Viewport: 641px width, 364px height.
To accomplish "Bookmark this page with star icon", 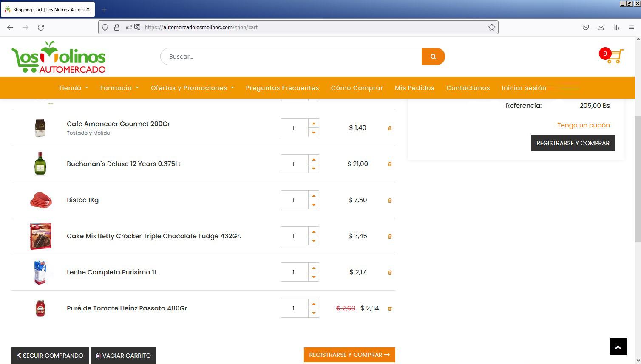I will pyautogui.click(x=492, y=27).
